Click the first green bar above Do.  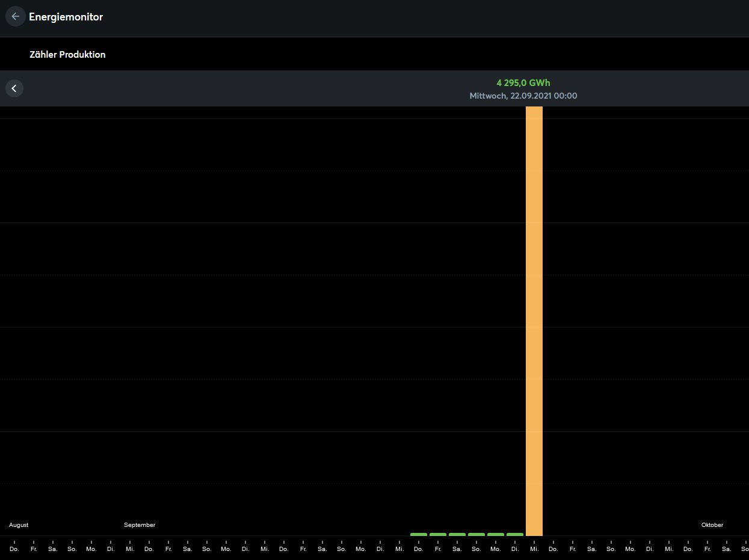[419, 534]
